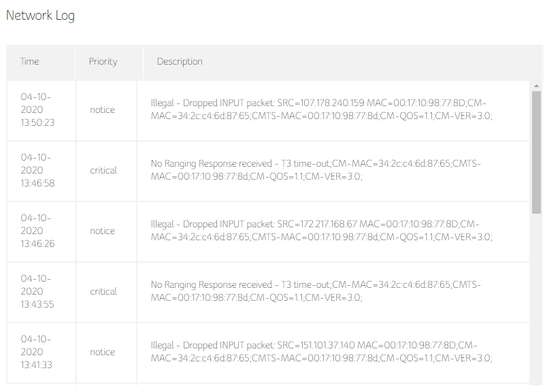This screenshot has width=545, height=392.
Task: Click the notice priority for 13:50:23 entry
Action: [102, 110]
